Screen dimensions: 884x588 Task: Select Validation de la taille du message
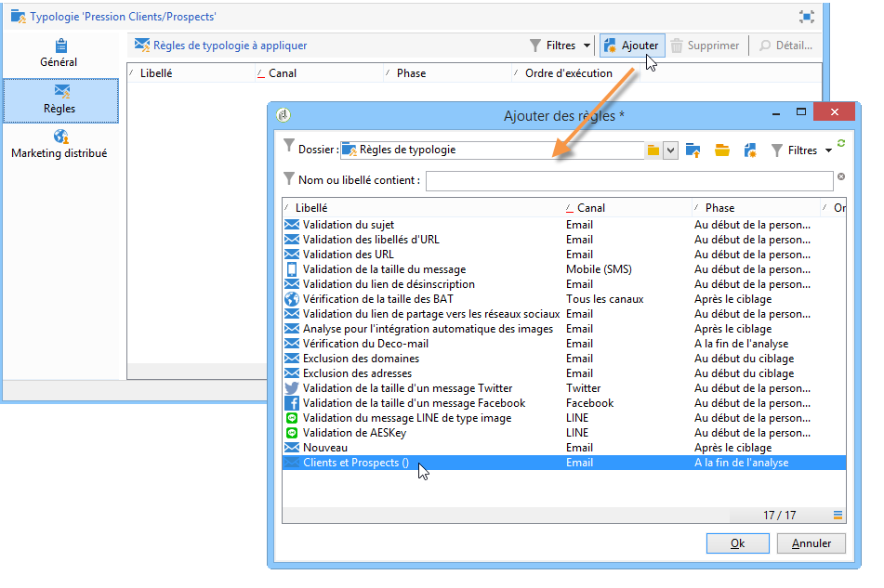point(564,269)
